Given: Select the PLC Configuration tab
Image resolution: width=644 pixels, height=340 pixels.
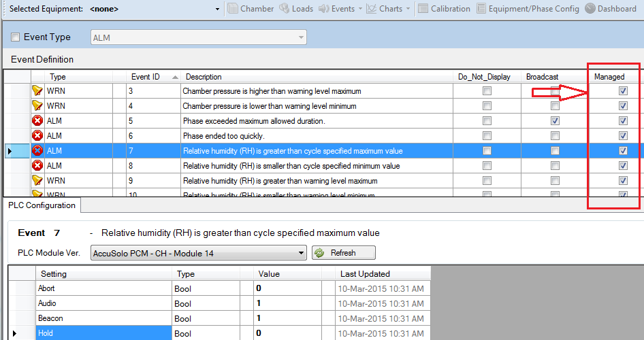Looking at the screenshot, I should coord(42,205).
